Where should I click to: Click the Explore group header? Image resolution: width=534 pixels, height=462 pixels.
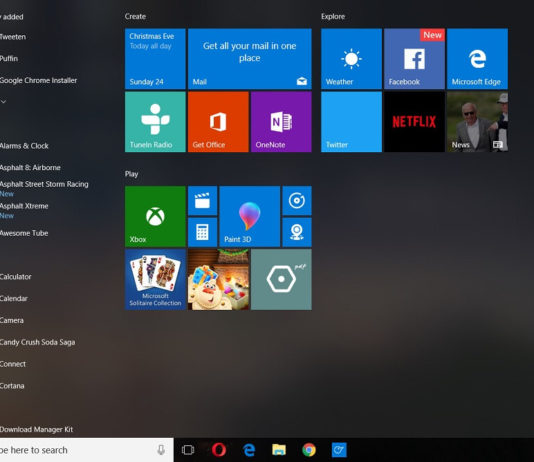333,16
